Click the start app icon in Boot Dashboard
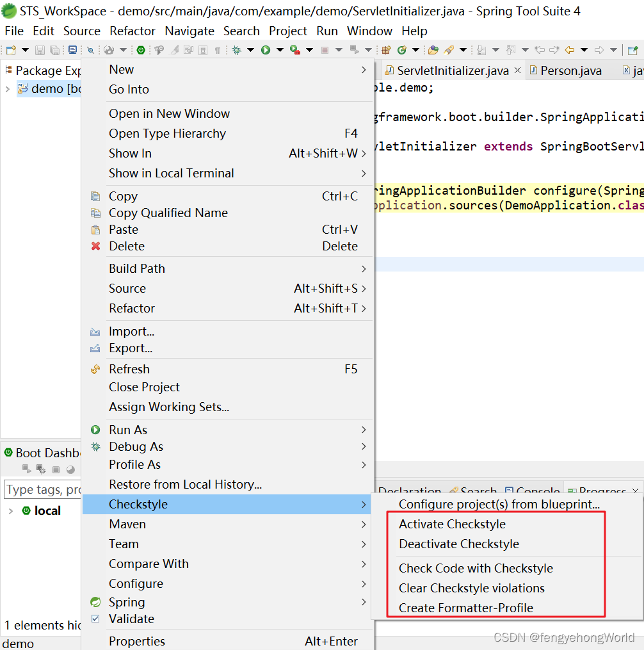 [x=26, y=469]
